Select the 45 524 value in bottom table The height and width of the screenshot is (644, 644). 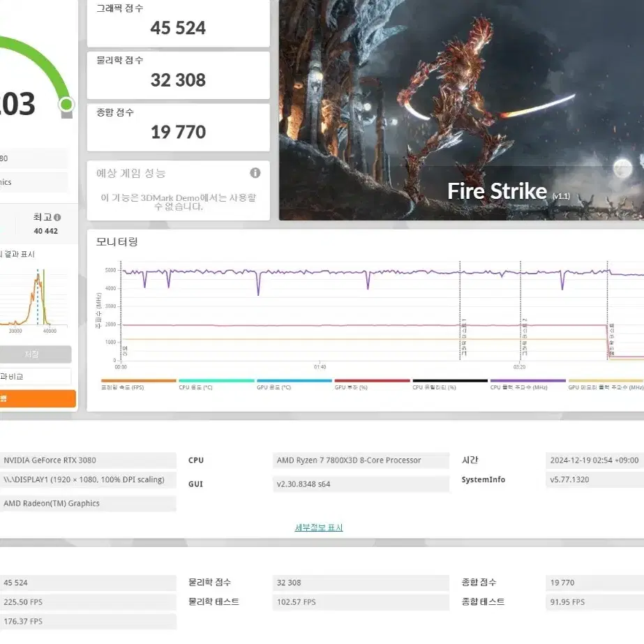click(88, 583)
